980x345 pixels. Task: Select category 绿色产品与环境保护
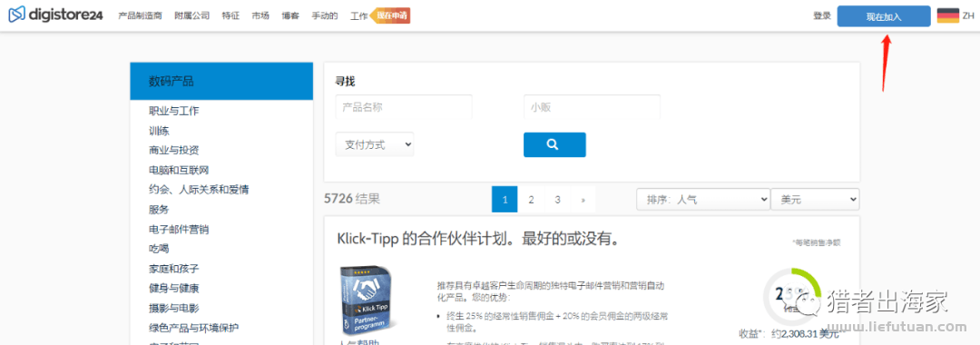click(194, 328)
